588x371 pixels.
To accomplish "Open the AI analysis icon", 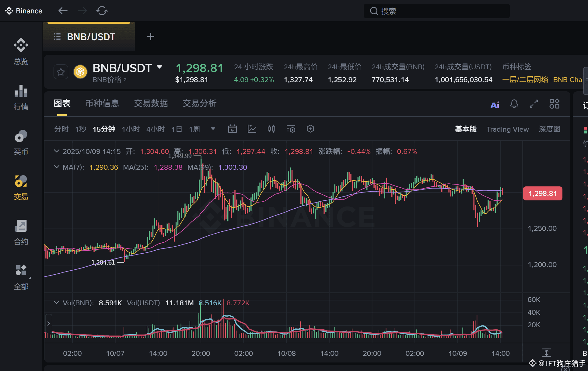I will coord(495,105).
